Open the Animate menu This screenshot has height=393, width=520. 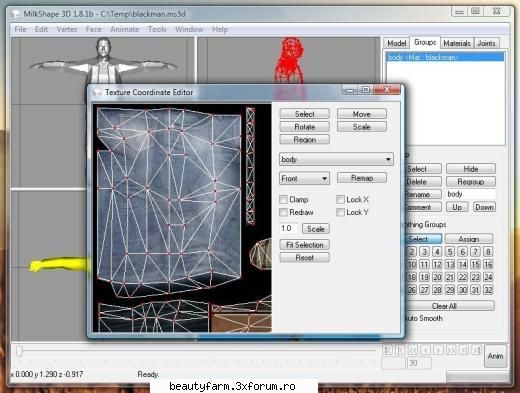pyautogui.click(x=125, y=29)
